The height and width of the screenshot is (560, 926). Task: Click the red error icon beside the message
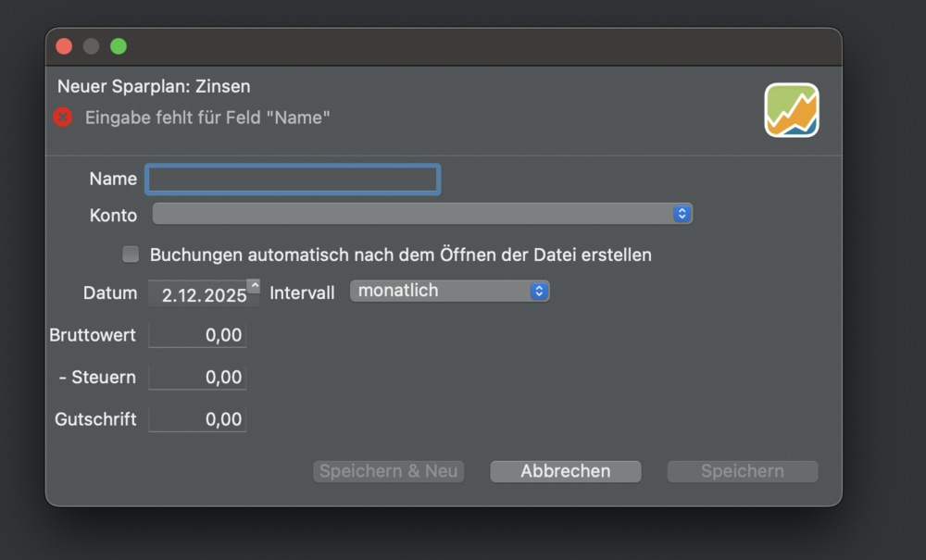point(62,118)
